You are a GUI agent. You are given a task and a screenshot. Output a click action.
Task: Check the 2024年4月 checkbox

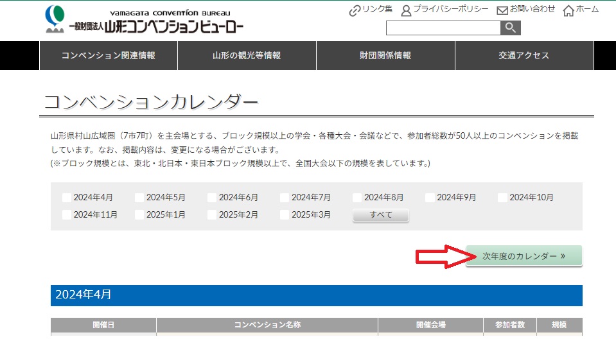click(67, 198)
